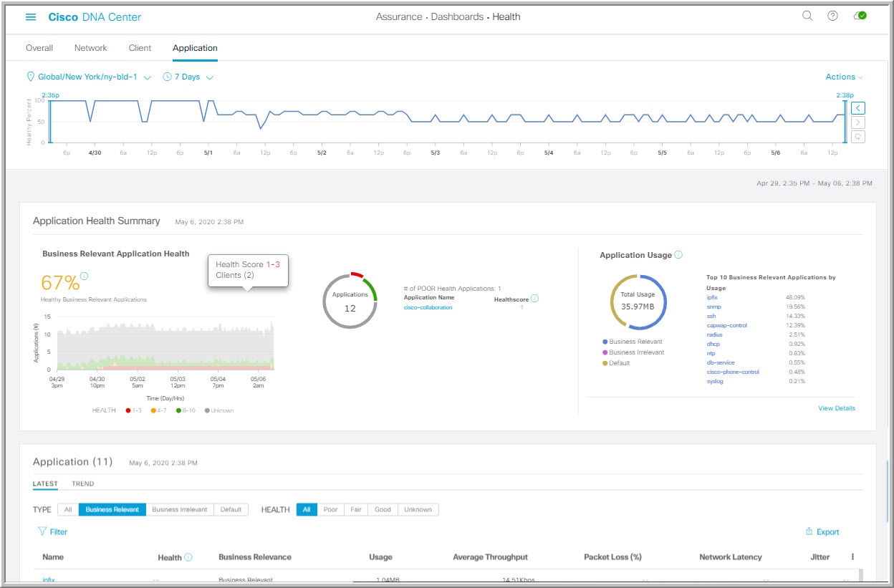Click the cloud status icon
Image resolution: width=894 pixels, height=588 pixels.
tap(860, 16)
